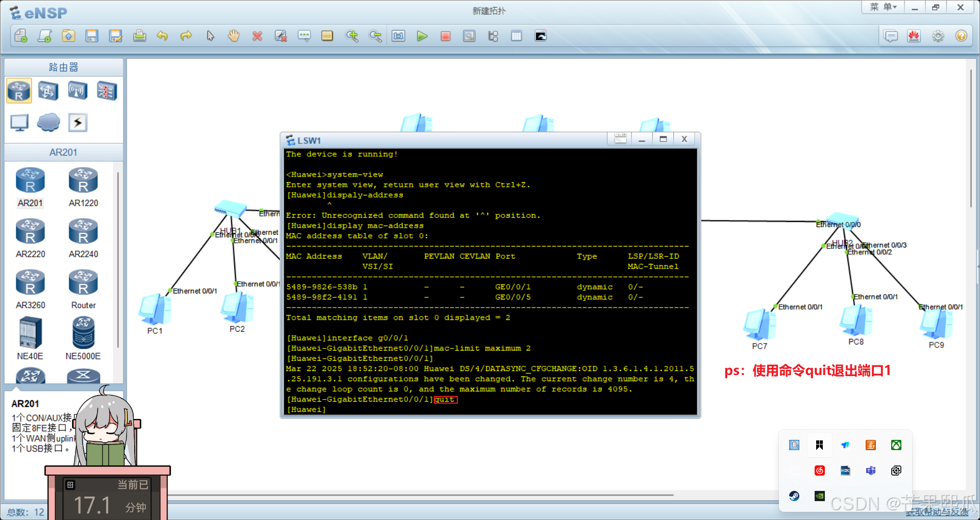Open the 菜单 dropdown menu
This screenshot has width=980, height=520.
[x=883, y=7]
